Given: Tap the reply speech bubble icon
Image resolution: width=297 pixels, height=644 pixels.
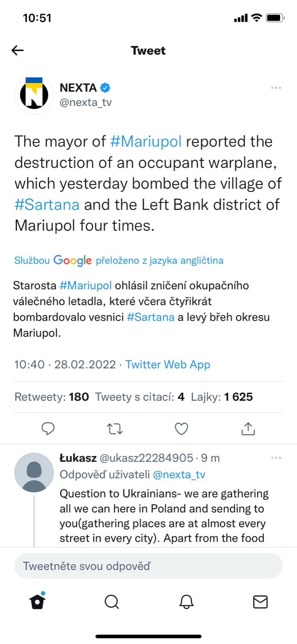Looking at the screenshot, I should pos(48,429).
